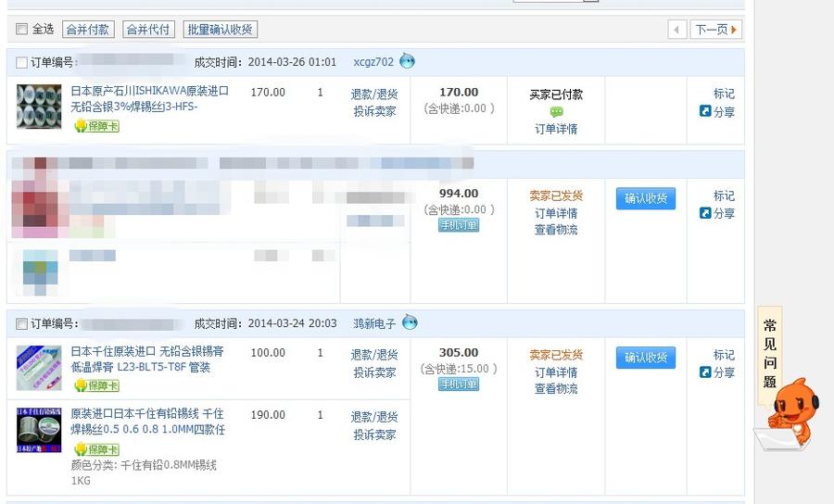The height and width of the screenshot is (504, 834).
Task: Check the order box dated 2014-03-26
Action: (x=22, y=63)
